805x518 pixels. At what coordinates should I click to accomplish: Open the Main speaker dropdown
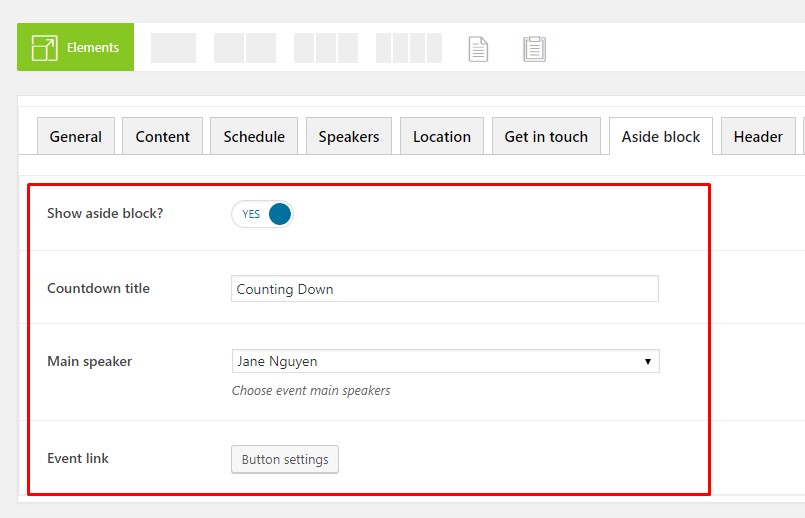click(x=444, y=361)
